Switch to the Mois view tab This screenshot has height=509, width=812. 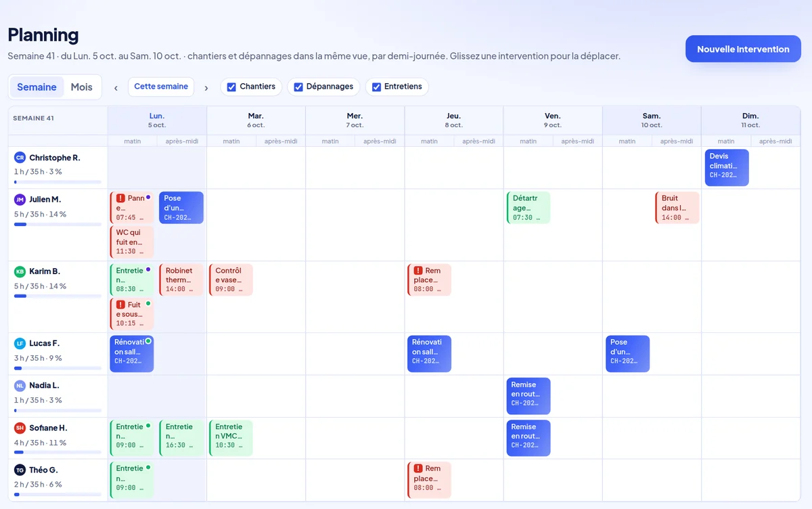point(82,87)
